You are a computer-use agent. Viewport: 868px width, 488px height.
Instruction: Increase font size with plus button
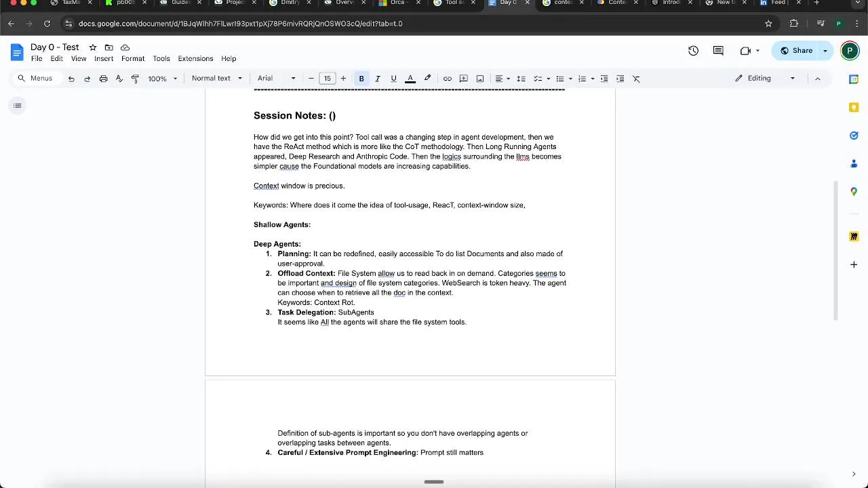(343, 79)
